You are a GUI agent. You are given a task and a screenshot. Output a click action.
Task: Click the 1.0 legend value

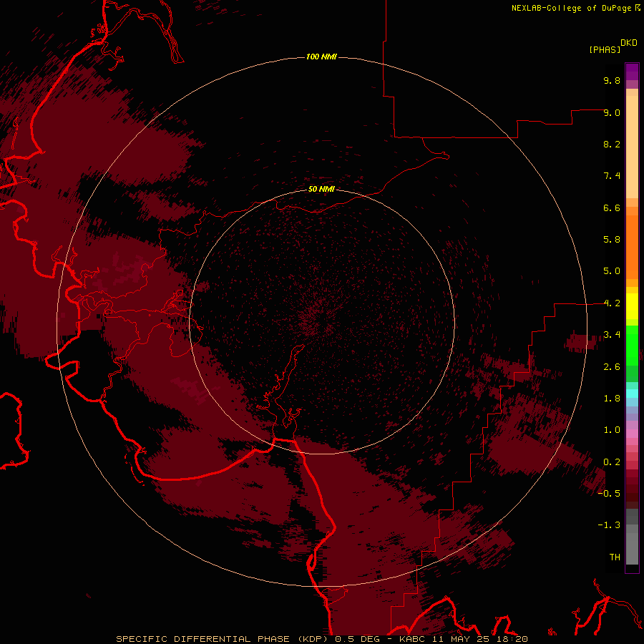[x=612, y=430]
